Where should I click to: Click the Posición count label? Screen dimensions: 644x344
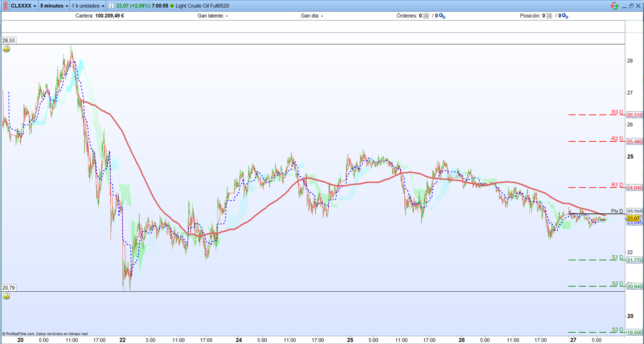(x=532, y=16)
